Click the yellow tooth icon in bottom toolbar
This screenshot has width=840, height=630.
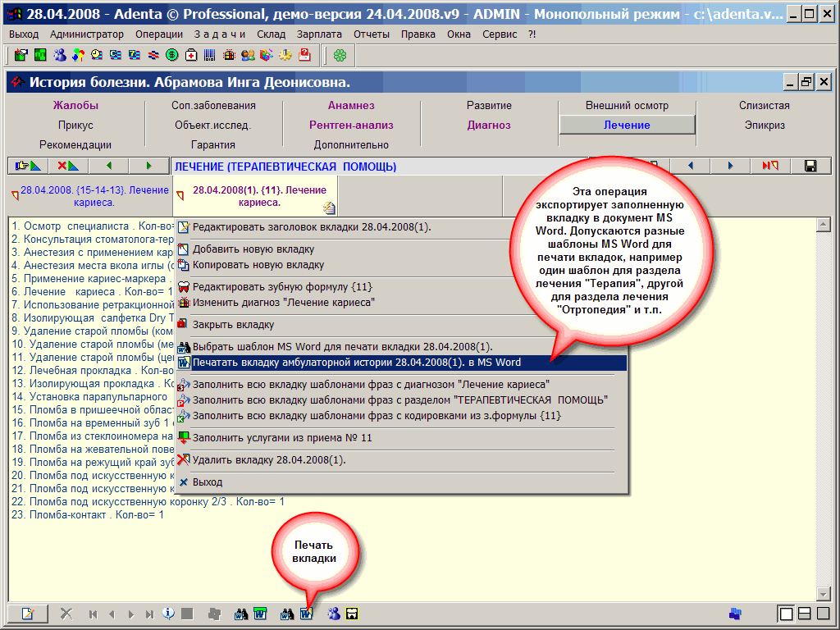[x=353, y=614]
